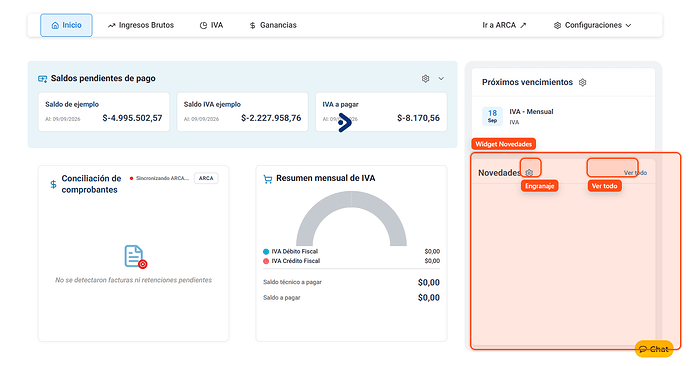Select the IVA a pagar card
Image resolution: width=690 pixels, height=366 pixels.
tap(381, 112)
